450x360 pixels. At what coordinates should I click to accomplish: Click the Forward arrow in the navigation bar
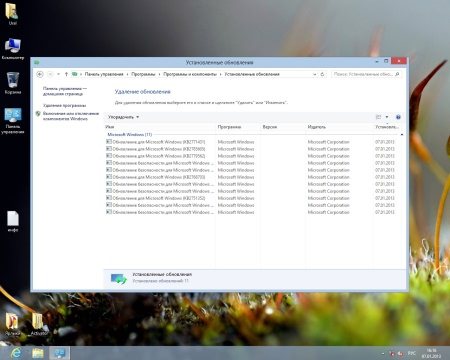[x=50, y=74]
